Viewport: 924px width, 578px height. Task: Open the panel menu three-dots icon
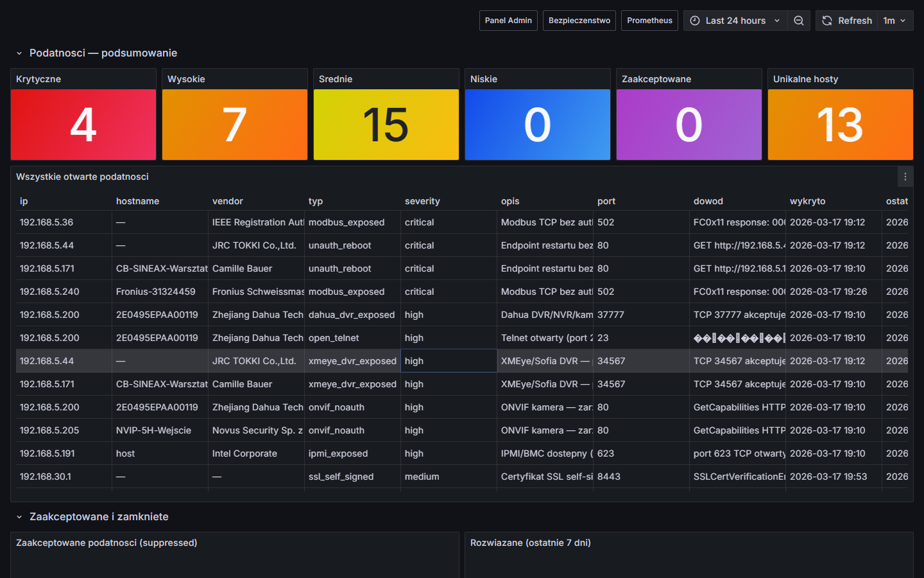(905, 177)
